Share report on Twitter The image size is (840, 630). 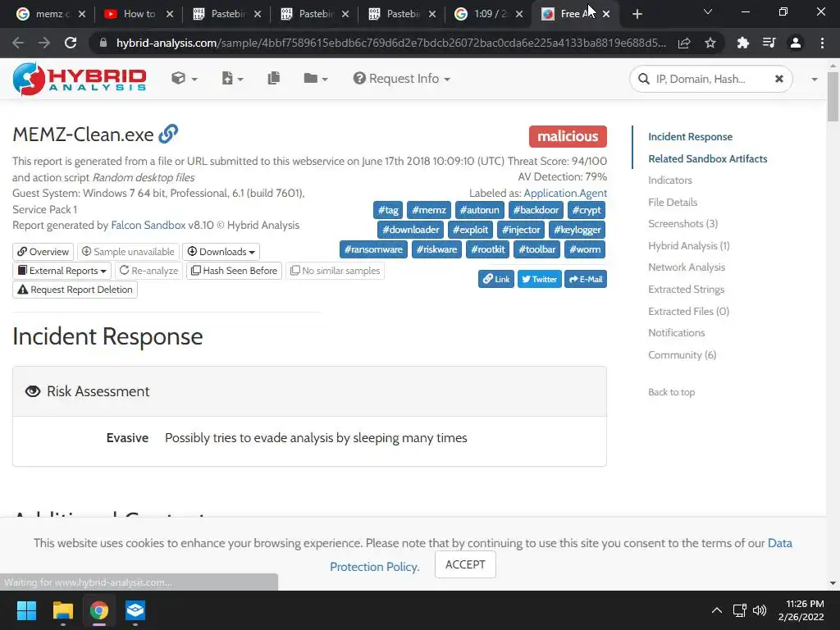(x=540, y=279)
